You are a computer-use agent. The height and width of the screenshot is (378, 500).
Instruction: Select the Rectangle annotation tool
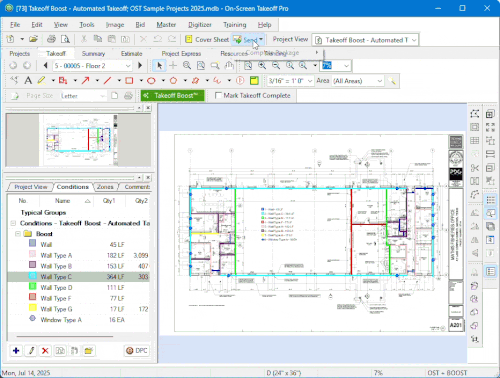pos(129,81)
